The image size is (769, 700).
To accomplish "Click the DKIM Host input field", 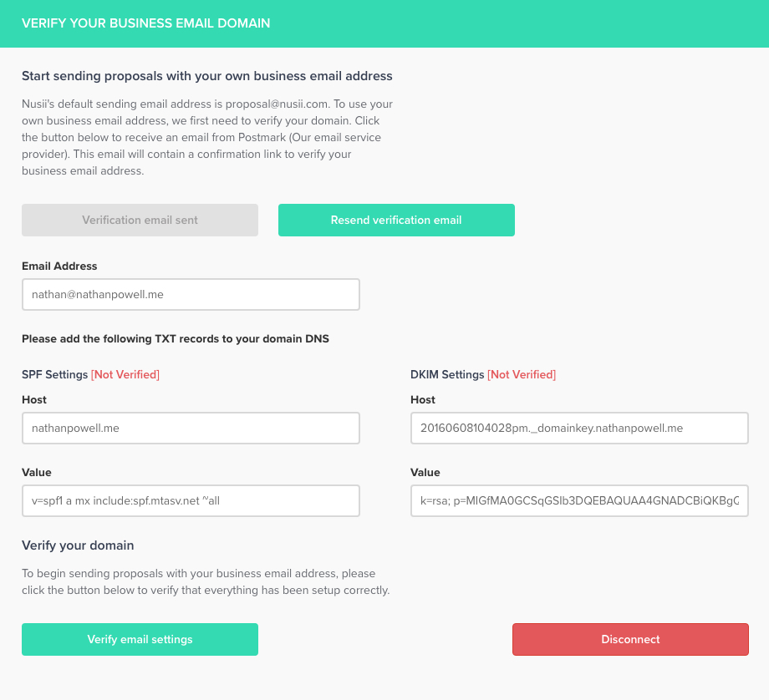I will (579, 429).
